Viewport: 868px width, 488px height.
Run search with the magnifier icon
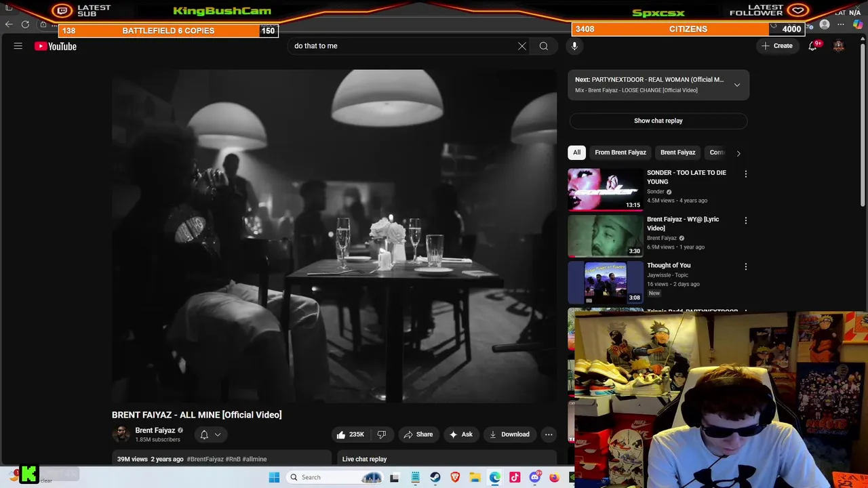point(544,46)
